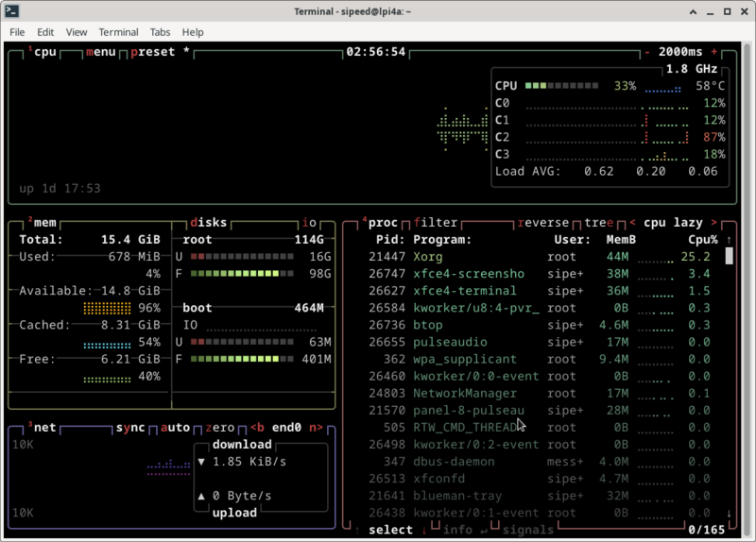Click the n> next network interface button

(x=317, y=428)
